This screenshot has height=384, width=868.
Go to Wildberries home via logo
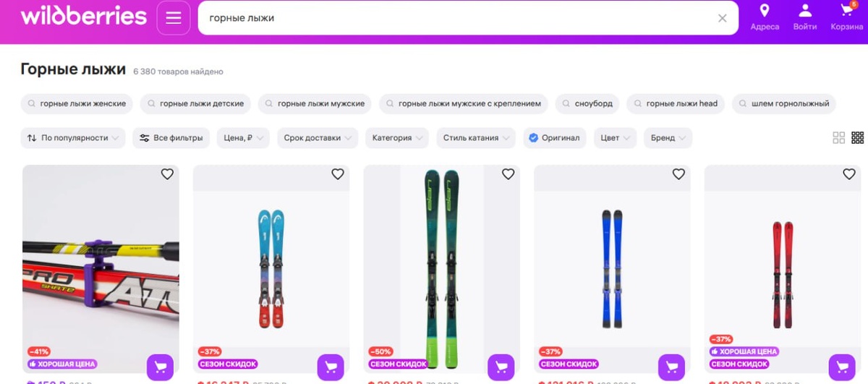click(83, 16)
